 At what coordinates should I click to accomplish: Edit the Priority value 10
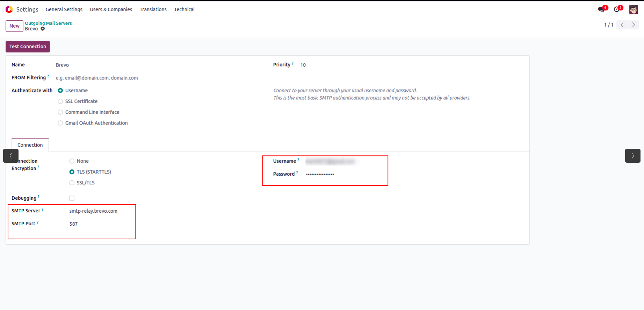click(x=412, y=65)
